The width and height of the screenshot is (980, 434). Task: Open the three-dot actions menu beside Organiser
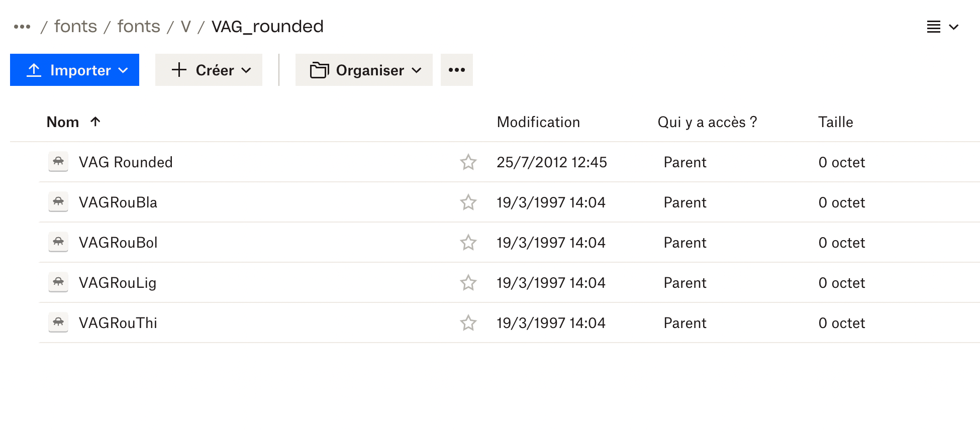pyautogui.click(x=456, y=70)
